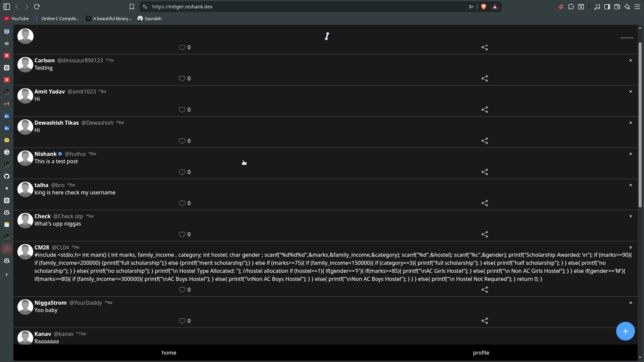This screenshot has width=644, height=362.
Task: Remove Check's post using X button
Action: click(631, 216)
